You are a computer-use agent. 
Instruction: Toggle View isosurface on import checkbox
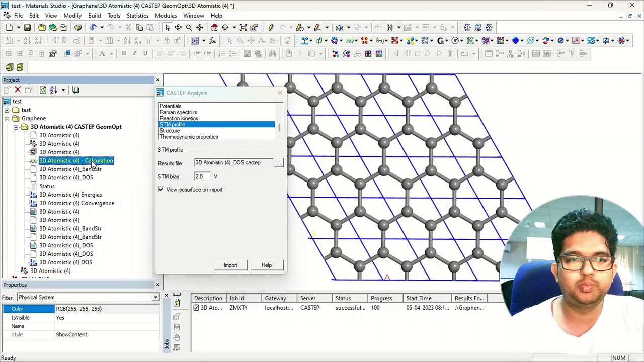coord(160,190)
